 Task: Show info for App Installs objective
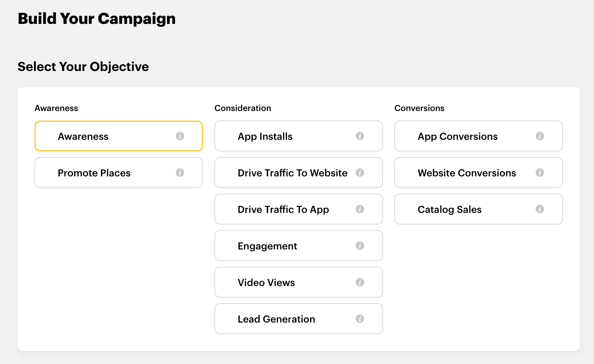[x=360, y=136]
